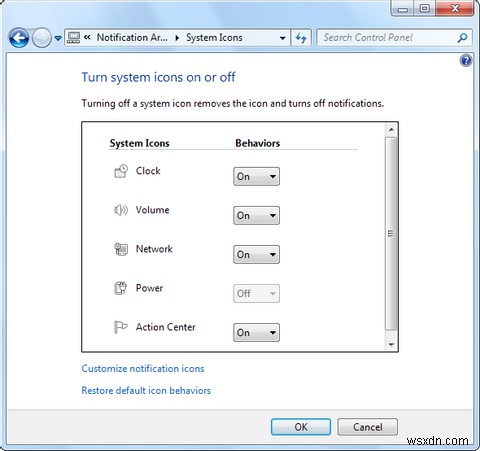Click the Clock label text

[148, 171]
